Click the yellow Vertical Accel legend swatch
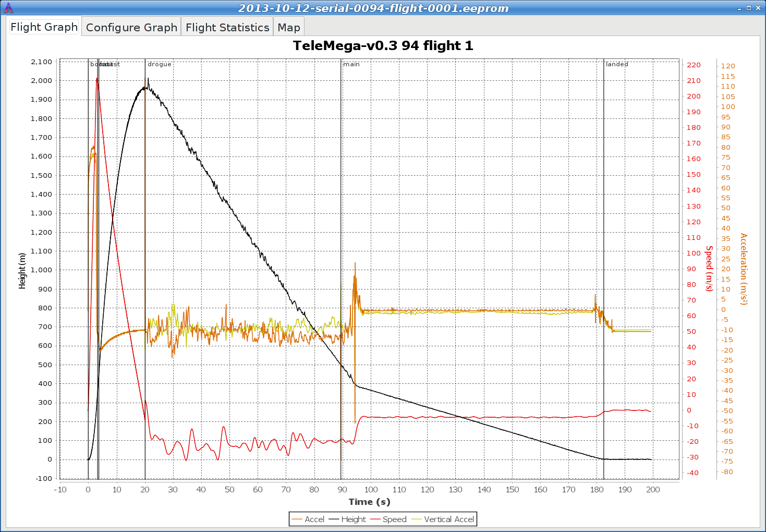This screenshot has width=766, height=532. [417, 519]
